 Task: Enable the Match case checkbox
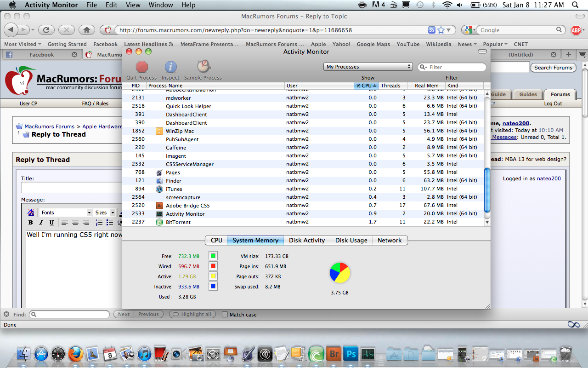[x=225, y=315]
